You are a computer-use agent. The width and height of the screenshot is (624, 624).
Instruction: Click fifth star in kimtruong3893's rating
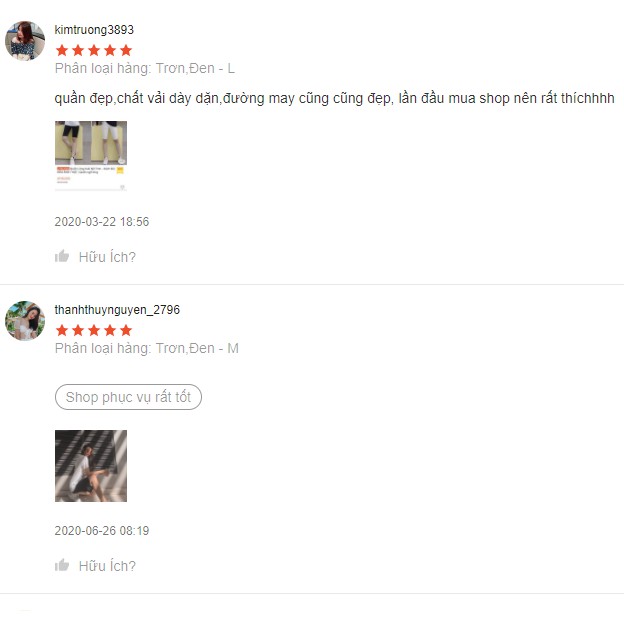[x=126, y=51]
